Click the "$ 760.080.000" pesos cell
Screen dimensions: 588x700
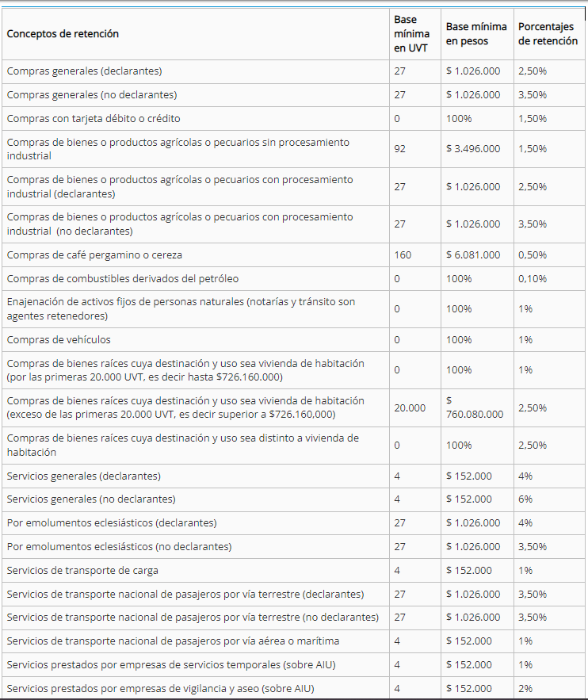[x=475, y=407]
